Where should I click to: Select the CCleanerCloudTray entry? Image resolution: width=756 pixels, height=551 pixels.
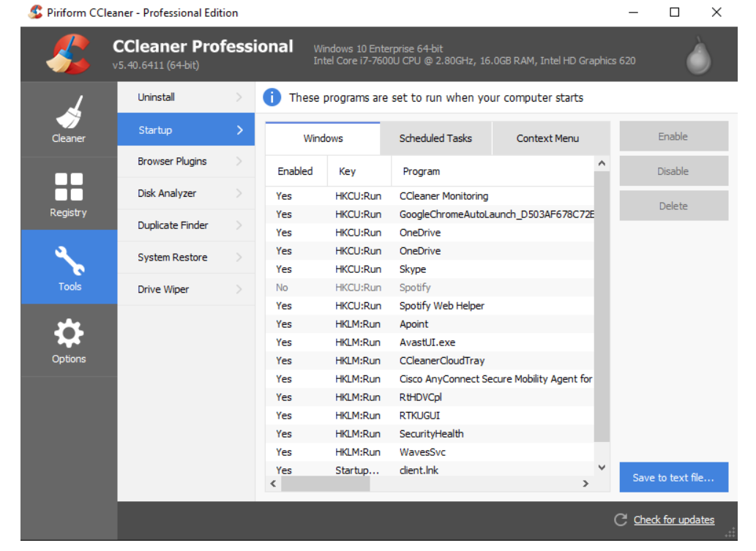click(430, 361)
